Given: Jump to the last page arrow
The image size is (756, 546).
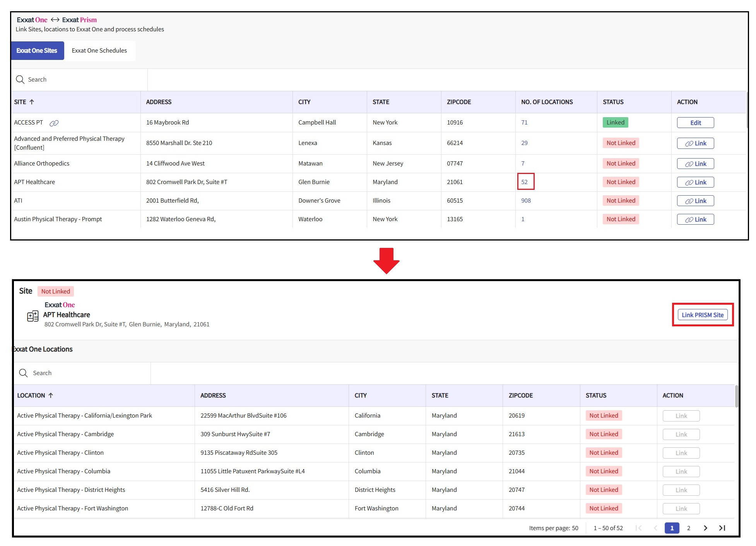Looking at the screenshot, I should (x=722, y=528).
